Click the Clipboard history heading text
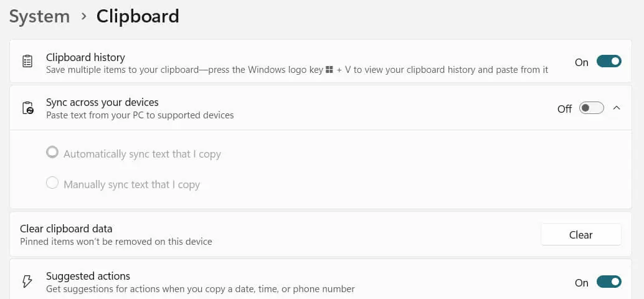644x299 pixels. pos(85,57)
